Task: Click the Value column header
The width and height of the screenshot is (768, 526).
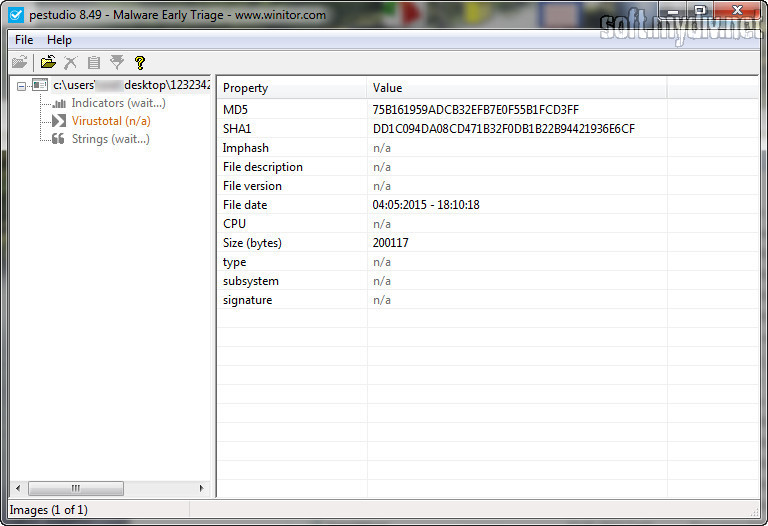Action: [x=517, y=88]
